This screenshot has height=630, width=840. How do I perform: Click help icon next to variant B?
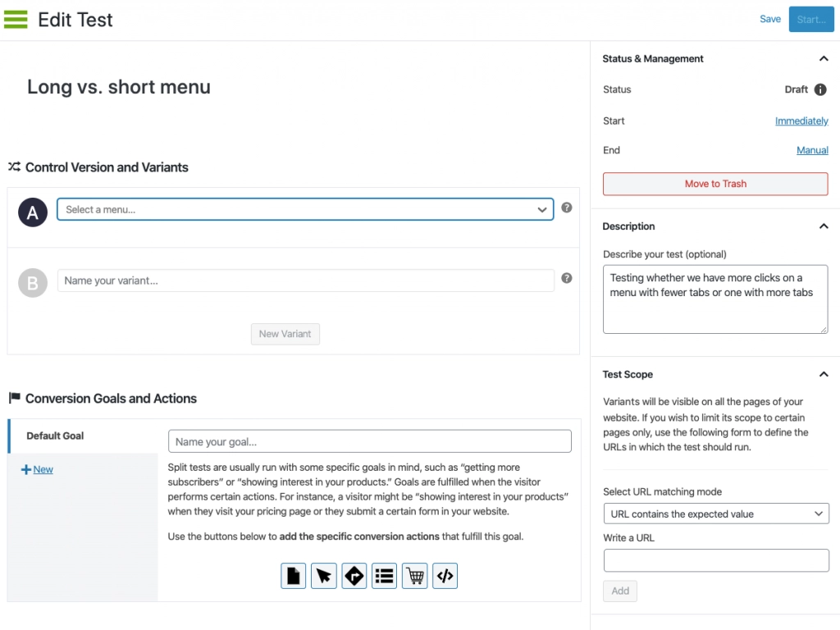pos(566,278)
